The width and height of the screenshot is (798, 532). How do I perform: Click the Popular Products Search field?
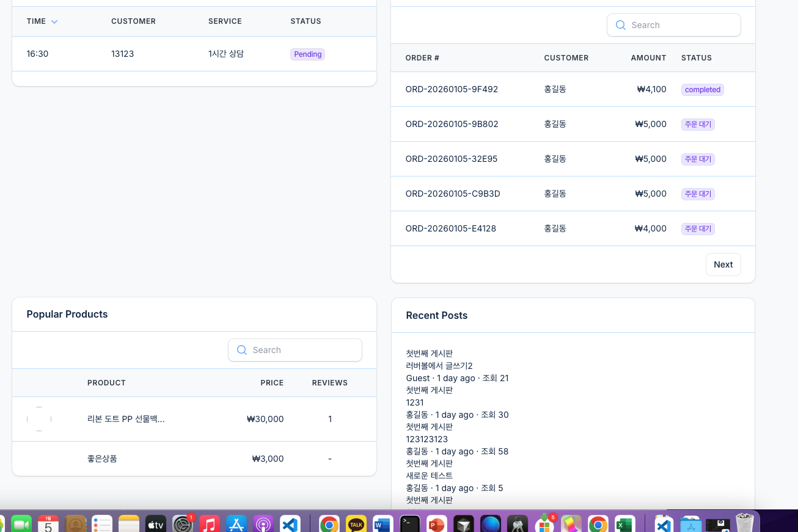(x=295, y=350)
